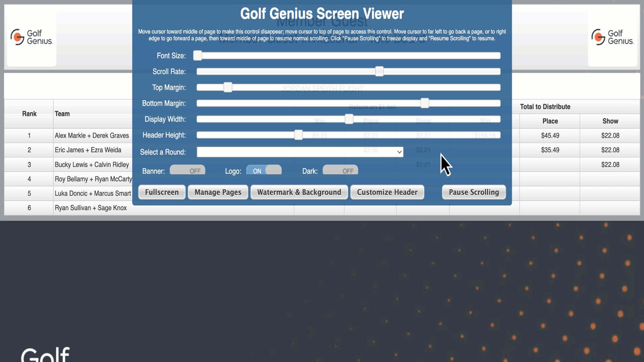Click Ryan Sullivan + Sage Knox team
Image resolution: width=644 pixels, height=362 pixels.
click(x=91, y=208)
